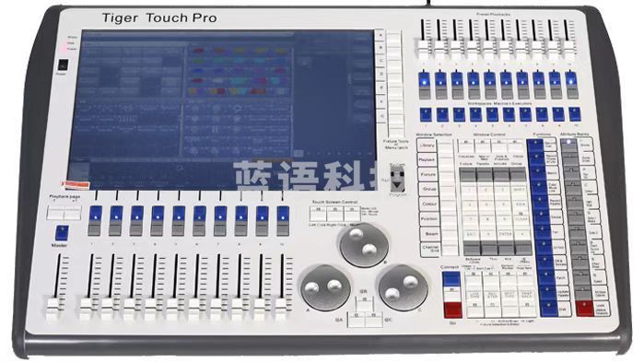This screenshot has width=644, height=362.
Task: Tap the ENTER key on the numeric keypad
Action: click(505, 234)
